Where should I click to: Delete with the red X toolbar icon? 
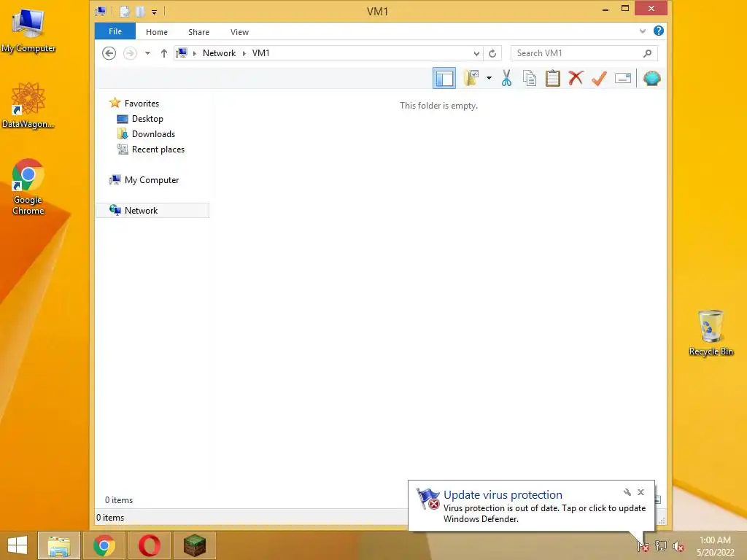click(576, 77)
